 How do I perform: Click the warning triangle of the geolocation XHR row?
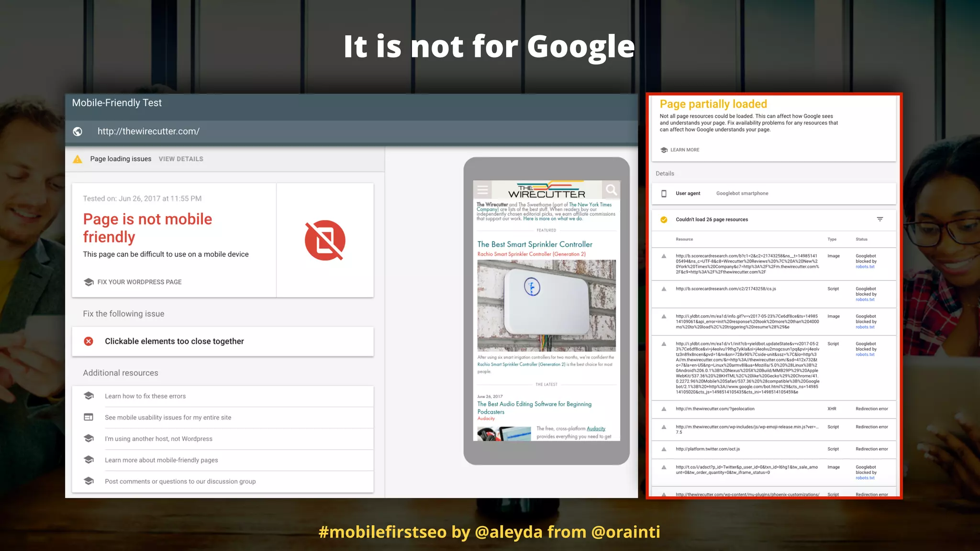click(664, 409)
